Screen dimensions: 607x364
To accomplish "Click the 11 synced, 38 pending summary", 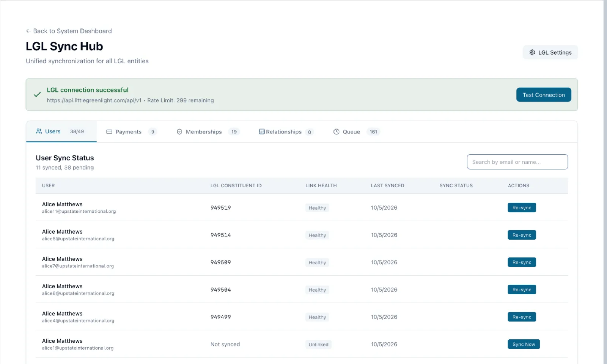I will click(x=64, y=168).
